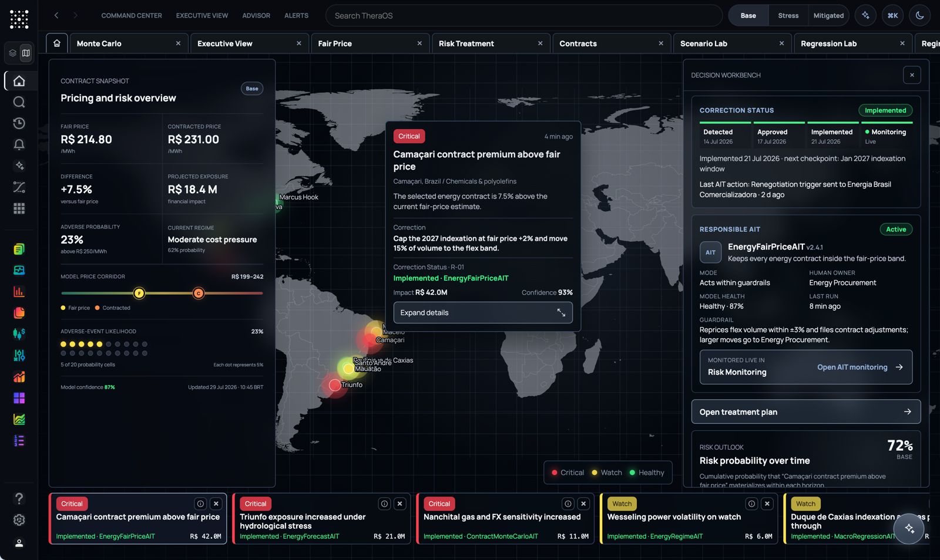
Task: Open the search icon in the sidebar
Action: click(19, 102)
